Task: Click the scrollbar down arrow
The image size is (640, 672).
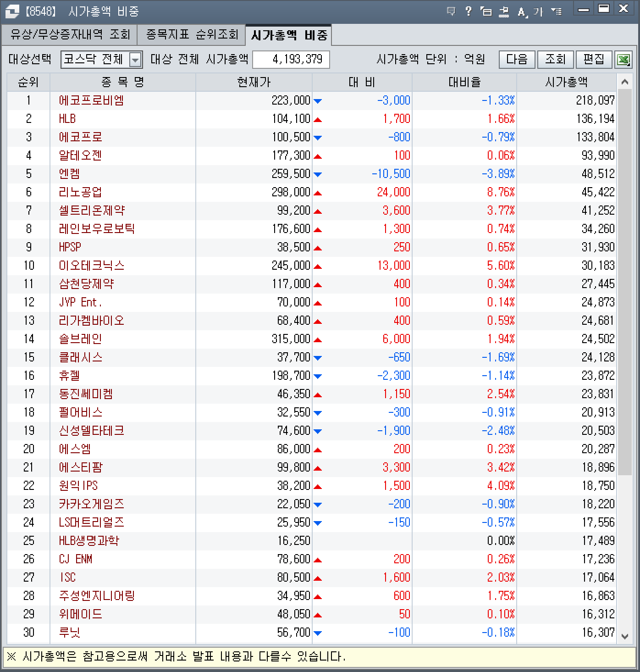Action: [x=624, y=636]
